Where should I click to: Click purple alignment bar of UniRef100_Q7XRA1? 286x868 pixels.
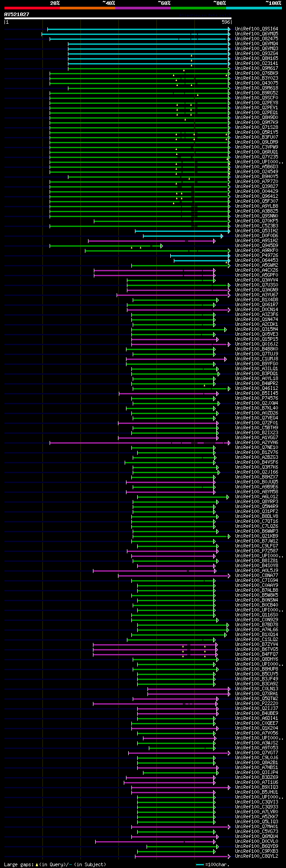click(x=189, y=694)
